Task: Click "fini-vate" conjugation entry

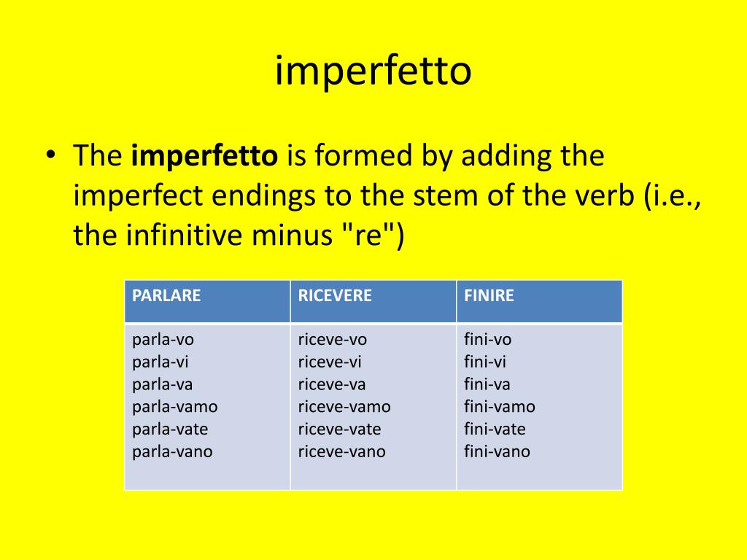Action: point(495,429)
